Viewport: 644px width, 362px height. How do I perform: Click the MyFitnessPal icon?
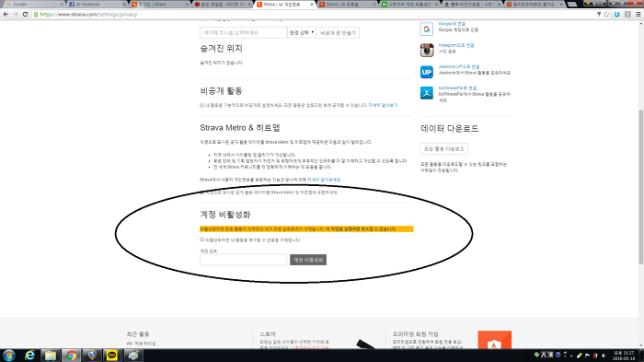[x=427, y=93]
